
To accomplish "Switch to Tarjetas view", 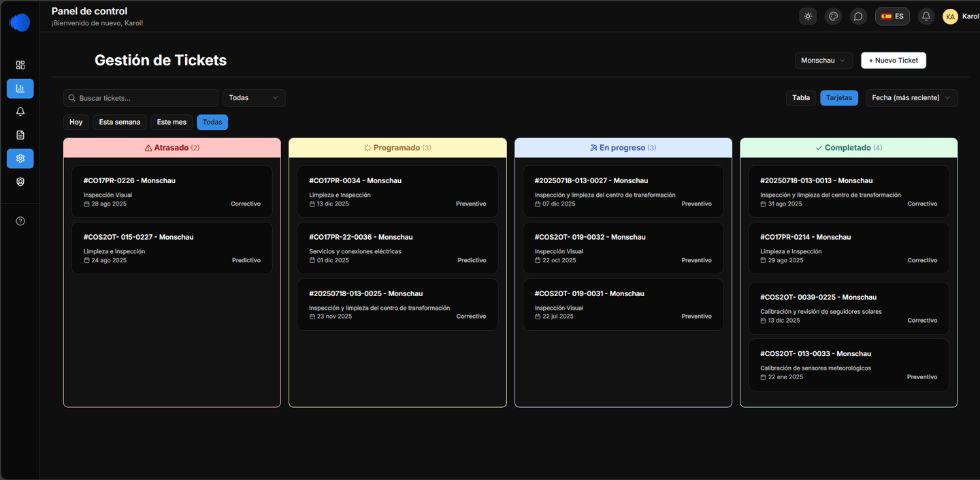I will (839, 98).
